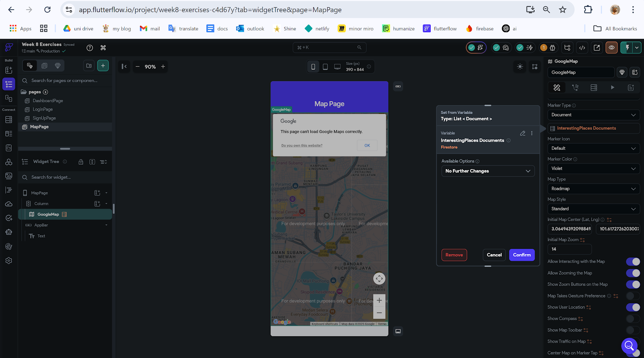Image resolution: width=644 pixels, height=358 pixels.
Task: Collapse the Column tree item arrow
Action: pyautogui.click(x=106, y=204)
